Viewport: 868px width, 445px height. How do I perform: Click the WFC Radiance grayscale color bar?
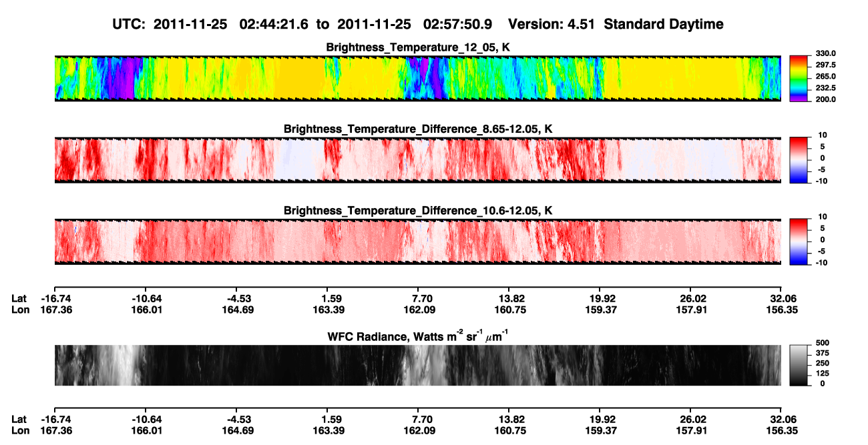pyautogui.click(x=798, y=365)
